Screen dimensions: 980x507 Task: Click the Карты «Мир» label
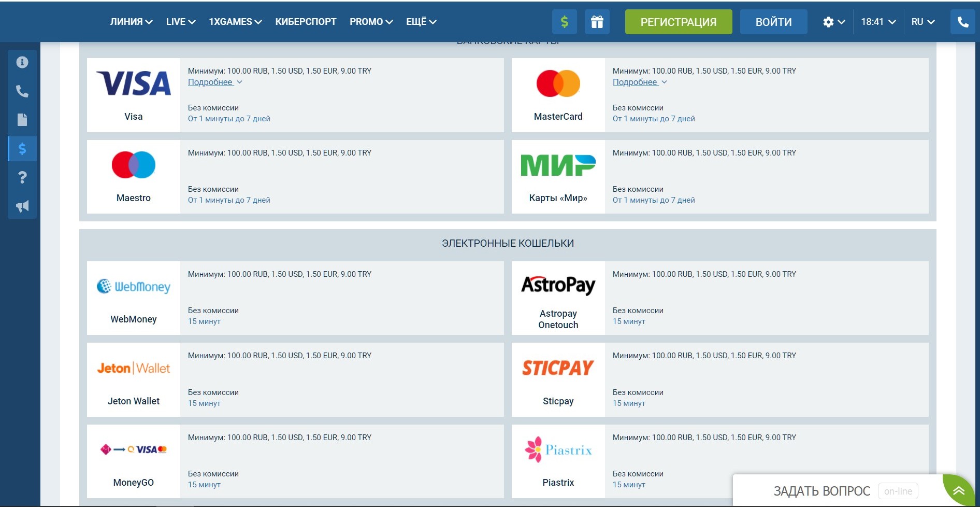pos(558,198)
